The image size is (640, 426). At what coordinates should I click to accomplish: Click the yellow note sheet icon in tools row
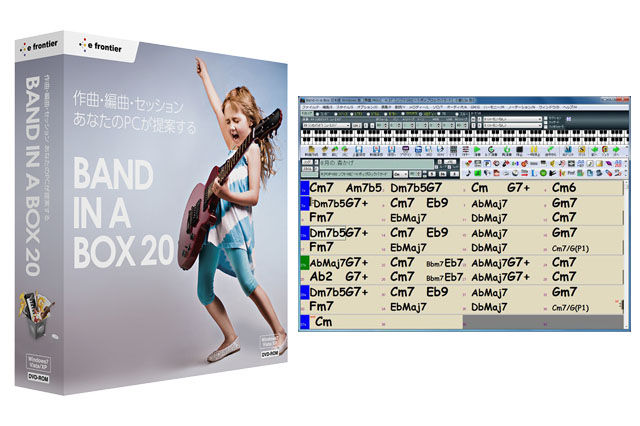pos(599,163)
